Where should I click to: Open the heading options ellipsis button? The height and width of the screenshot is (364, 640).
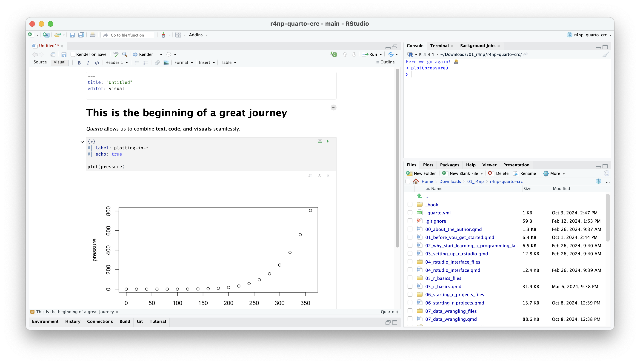pyautogui.click(x=333, y=108)
